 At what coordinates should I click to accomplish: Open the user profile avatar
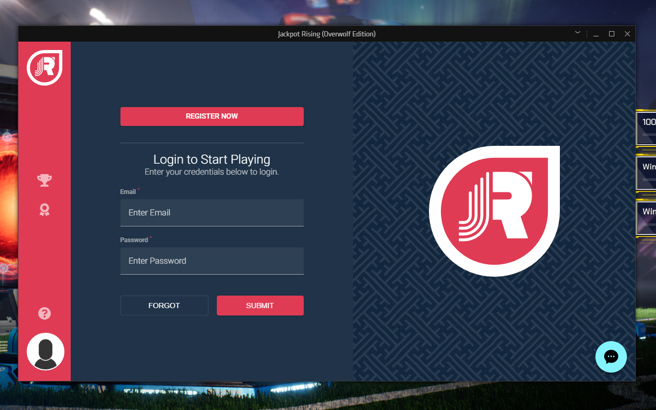coord(45,352)
